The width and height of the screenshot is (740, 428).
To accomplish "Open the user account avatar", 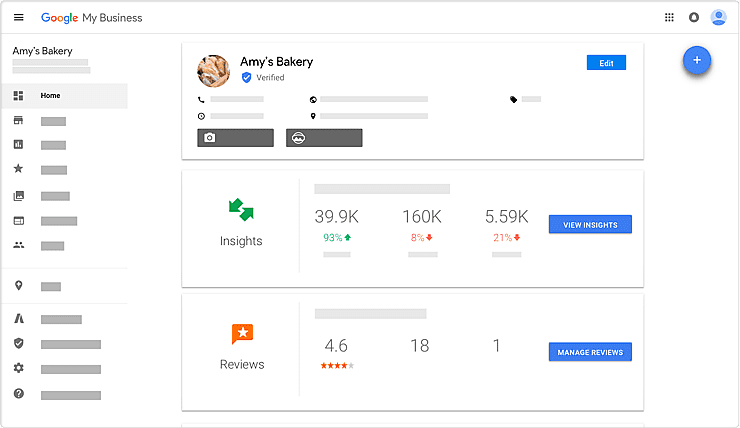I will click(718, 18).
